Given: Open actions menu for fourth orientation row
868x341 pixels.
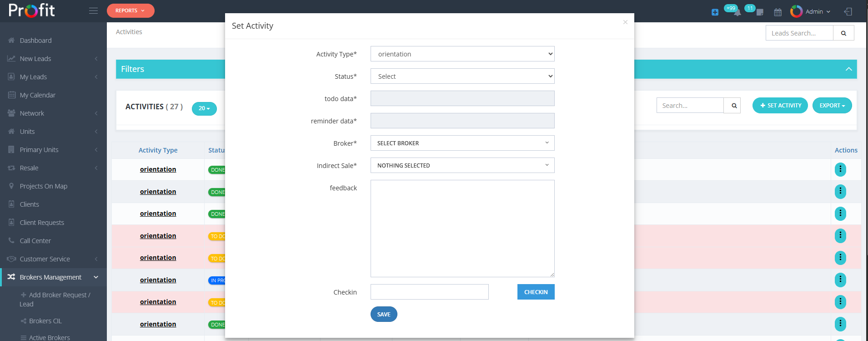Looking at the screenshot, I should pyautogui.click(x=840, y=236).
